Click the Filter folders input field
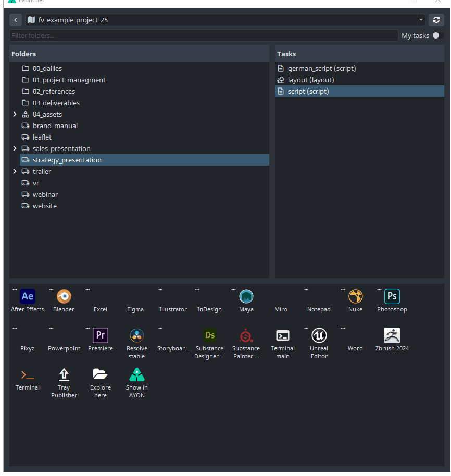The height and width of the screenshot is (476, 451). tap(203, 36)
